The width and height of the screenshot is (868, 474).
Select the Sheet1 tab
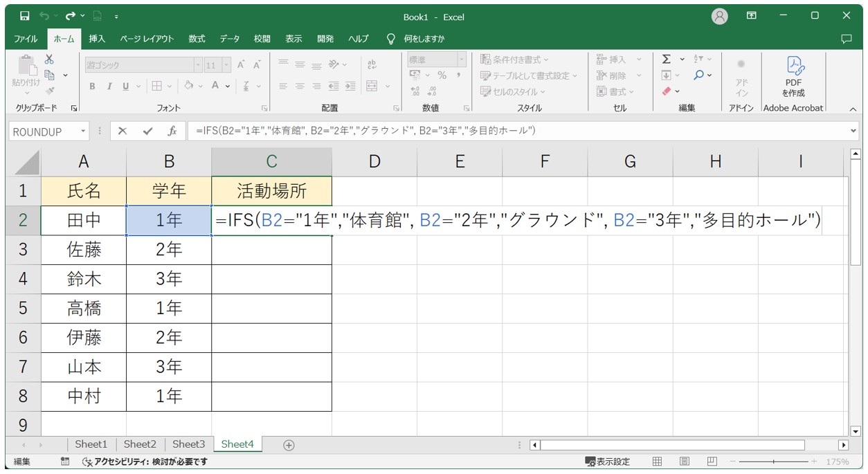click(91, 444)
